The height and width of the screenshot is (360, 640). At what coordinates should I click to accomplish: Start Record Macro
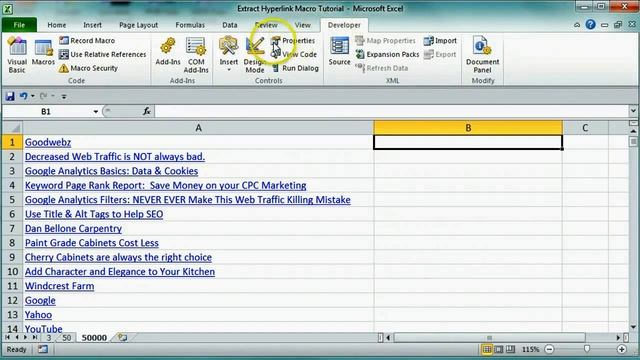tap(87, 40)
